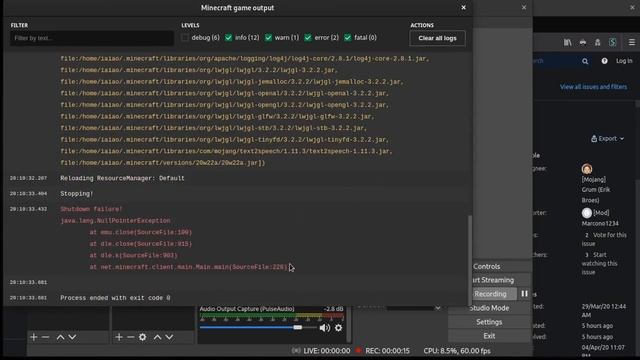Open the browser hamburger menu
The height and width of the screenshot is (360, 640).
click(x=632, y=42)
